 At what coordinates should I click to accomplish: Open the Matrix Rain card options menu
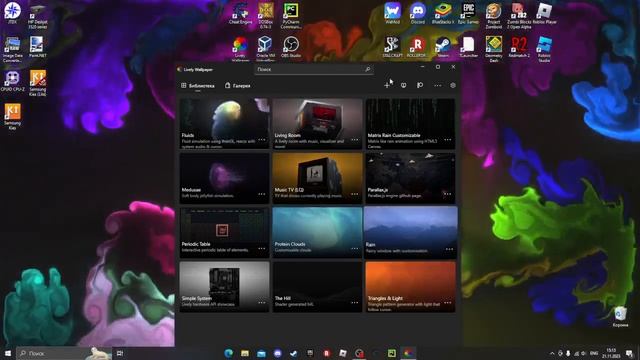(448, 140)
